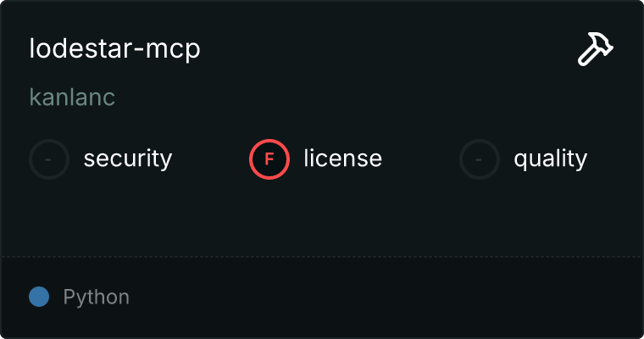
Task: Click the hammer tools icon
Action: 595,49
